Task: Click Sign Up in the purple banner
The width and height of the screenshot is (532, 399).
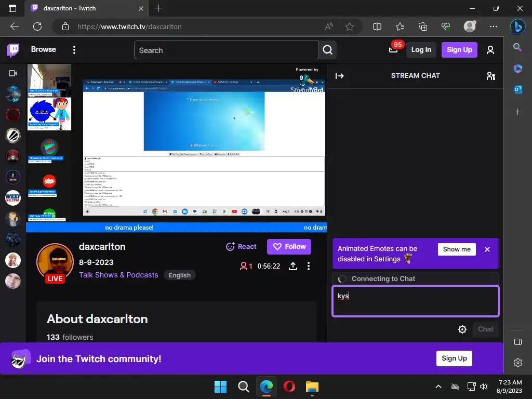Action: 454,358
